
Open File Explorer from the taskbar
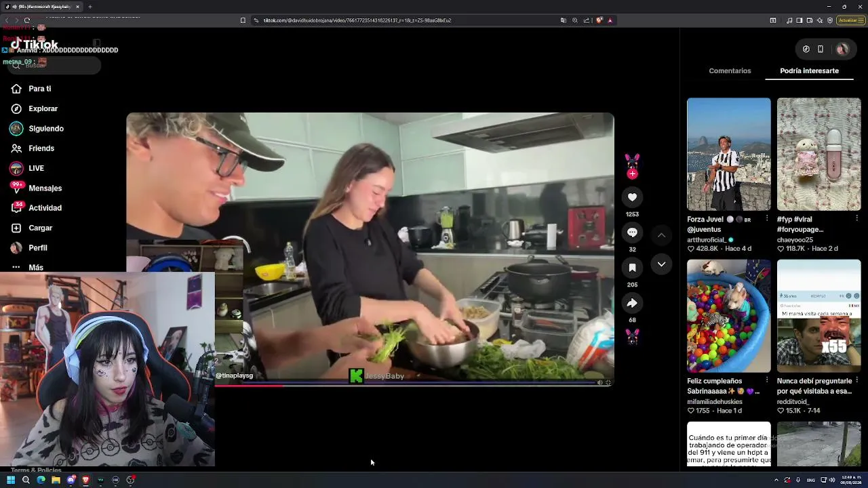[x=56, y=480]
